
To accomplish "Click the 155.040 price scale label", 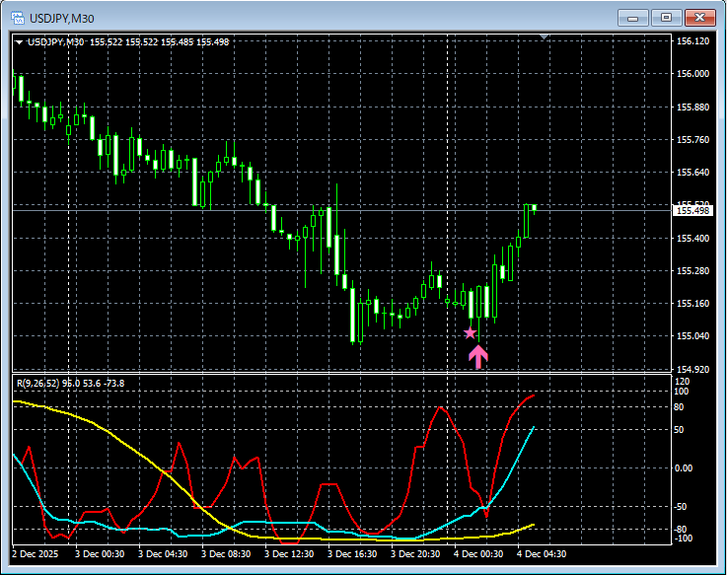I will 692,336.
